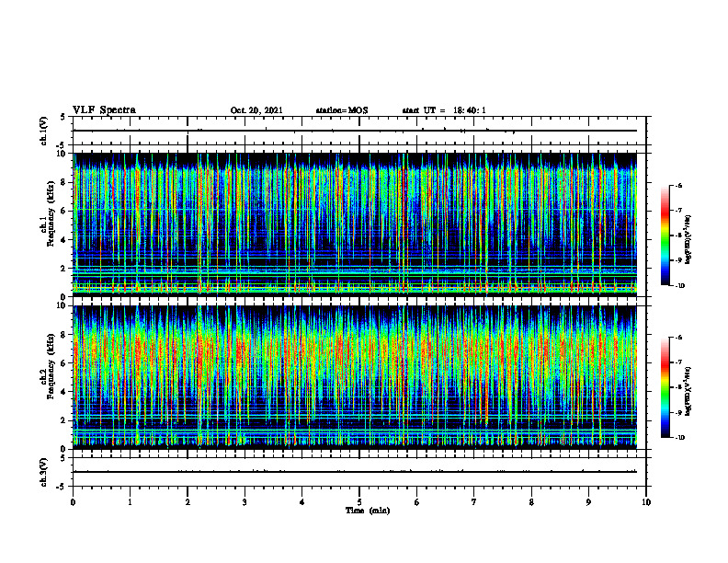This screenshot has width=728, height=563.
Task: Click the "start UT = 18:40: 1" text
Action: coord(444,110)
